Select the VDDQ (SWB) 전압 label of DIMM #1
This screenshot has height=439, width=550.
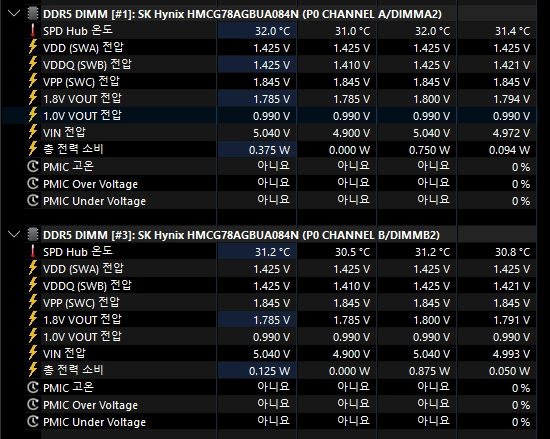[x=87, y=65]
